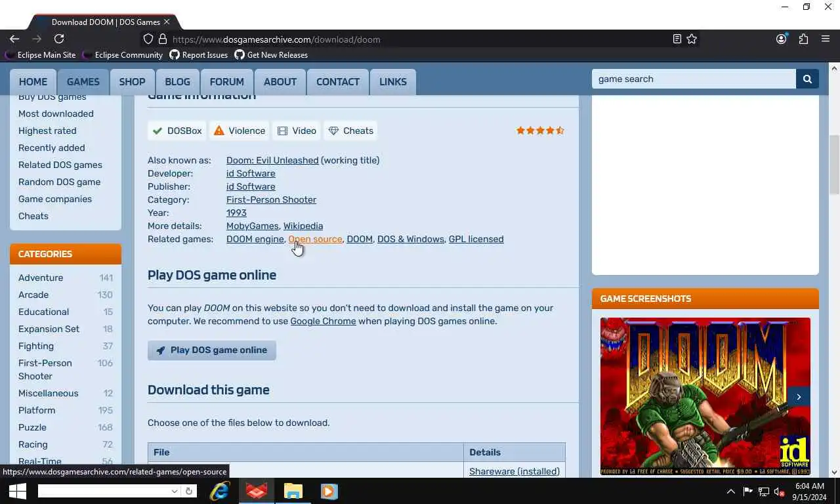The width and height of the screenshot is (840, 504).
Task: Open GPL licensed link
Action: click(x=476, y=239)
